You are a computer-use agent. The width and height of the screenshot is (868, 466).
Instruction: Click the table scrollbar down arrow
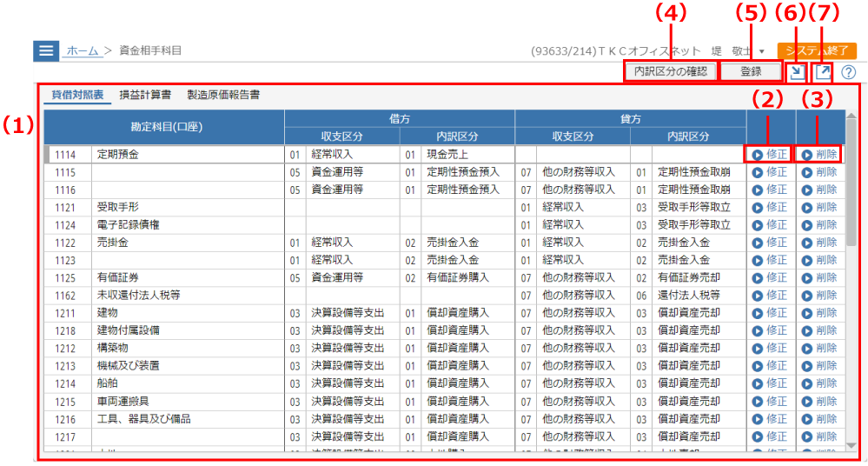[x=851, y=445]
